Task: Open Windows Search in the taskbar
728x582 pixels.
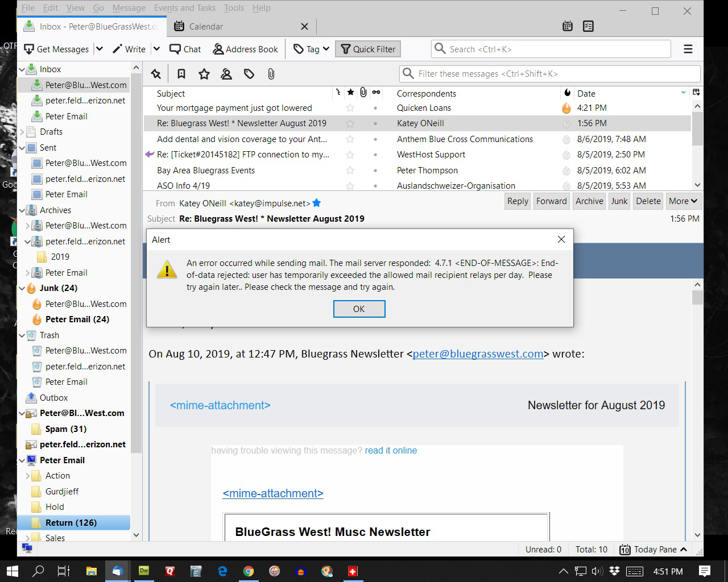Action: (x=38, y=571)
